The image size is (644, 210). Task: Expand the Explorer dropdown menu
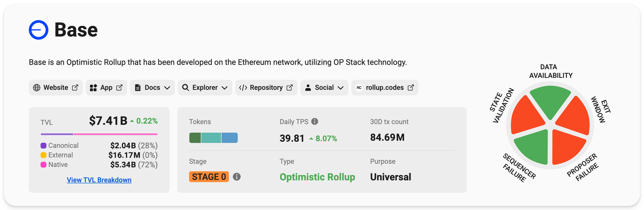(205, 87)
